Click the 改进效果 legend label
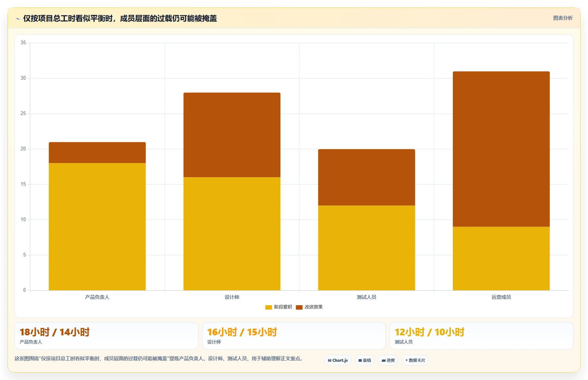 (314, 307)
